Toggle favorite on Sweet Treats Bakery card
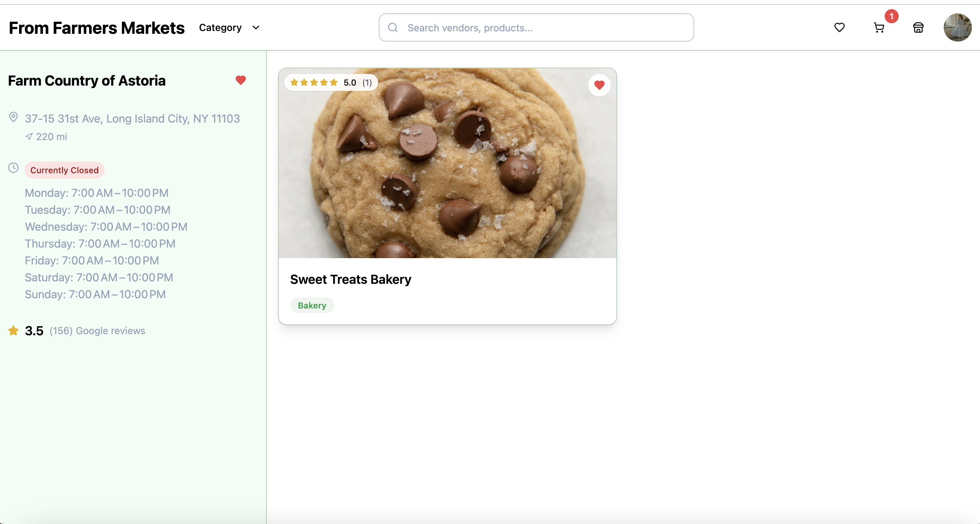Image resolution: width=980 pixels, height=524 pixels. coord(599,85)
